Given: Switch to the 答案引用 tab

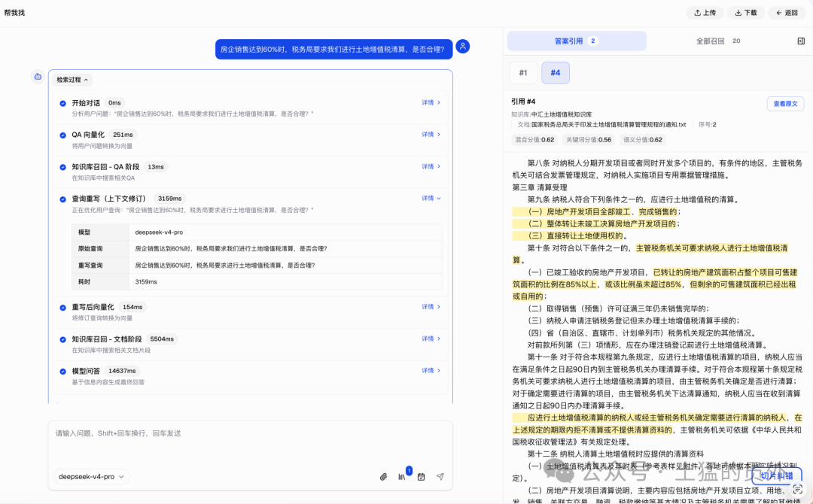Looking at the screenshot, I should pos(577,41).
